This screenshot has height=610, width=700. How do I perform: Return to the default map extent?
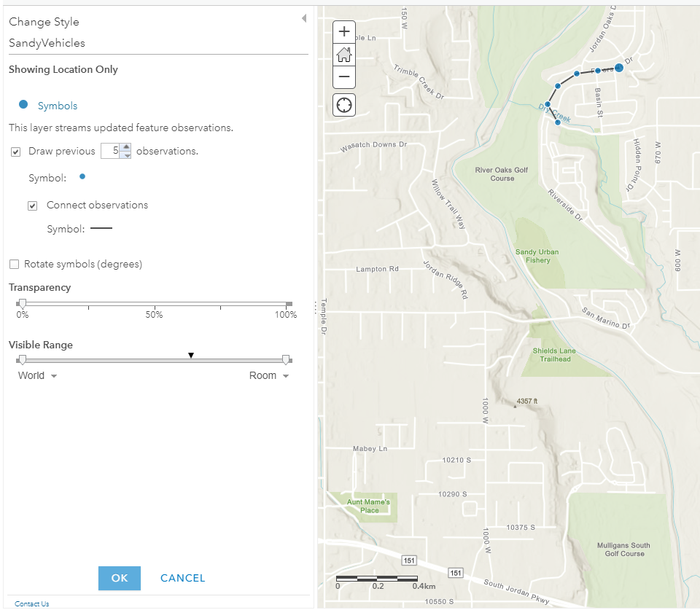click(343, 54)
